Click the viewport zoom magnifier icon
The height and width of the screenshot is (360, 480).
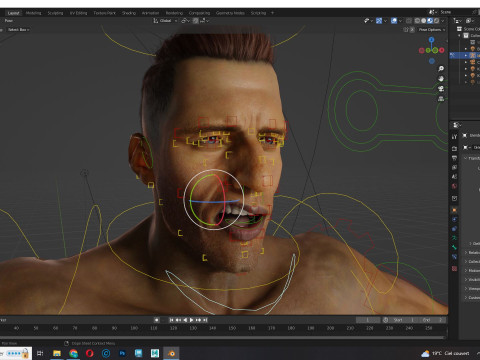(x=441, y=69)
